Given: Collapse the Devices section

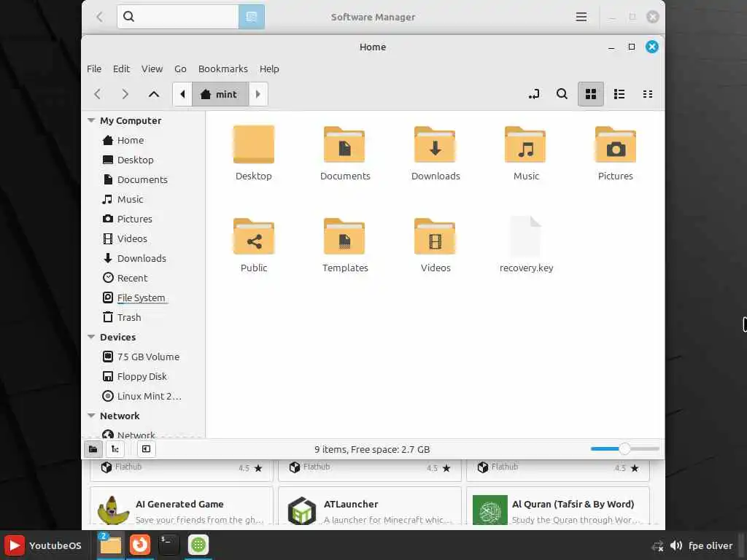Looking at the screenshot, I should [x=91, y=337].
